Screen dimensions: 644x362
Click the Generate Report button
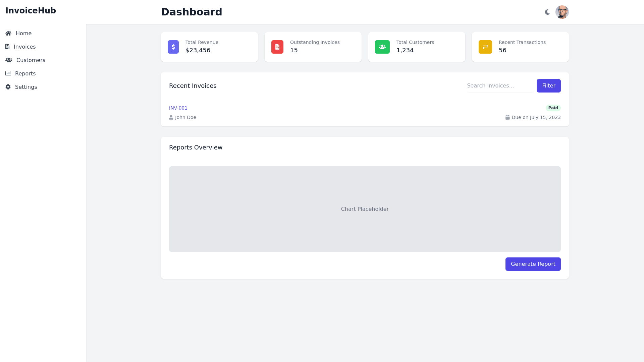pos(533,264)
